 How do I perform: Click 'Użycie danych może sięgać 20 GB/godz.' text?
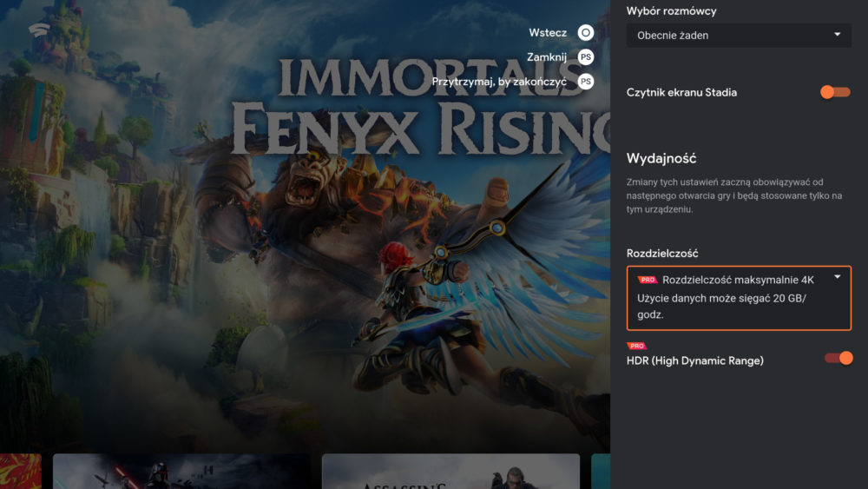(x=721, y=307)
